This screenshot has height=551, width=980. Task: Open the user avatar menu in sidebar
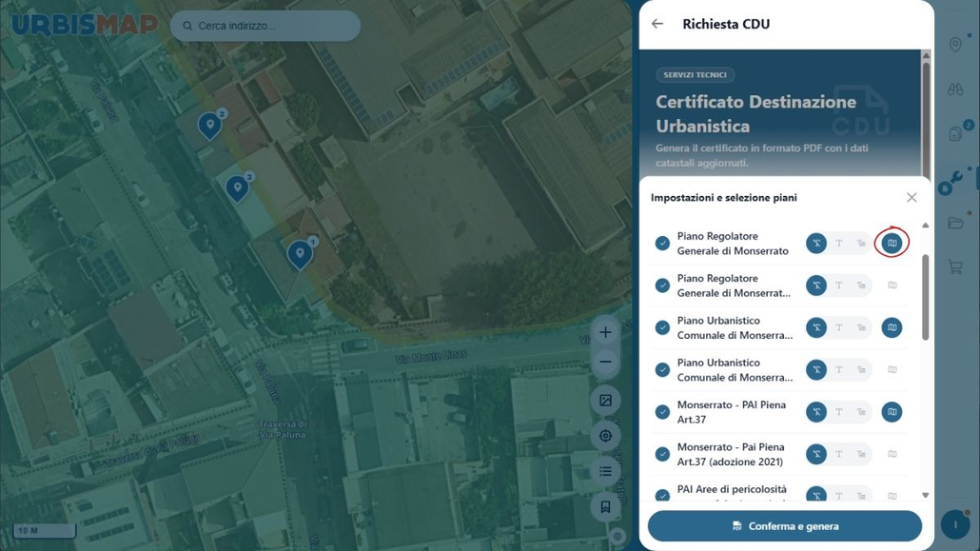point(955,524)
